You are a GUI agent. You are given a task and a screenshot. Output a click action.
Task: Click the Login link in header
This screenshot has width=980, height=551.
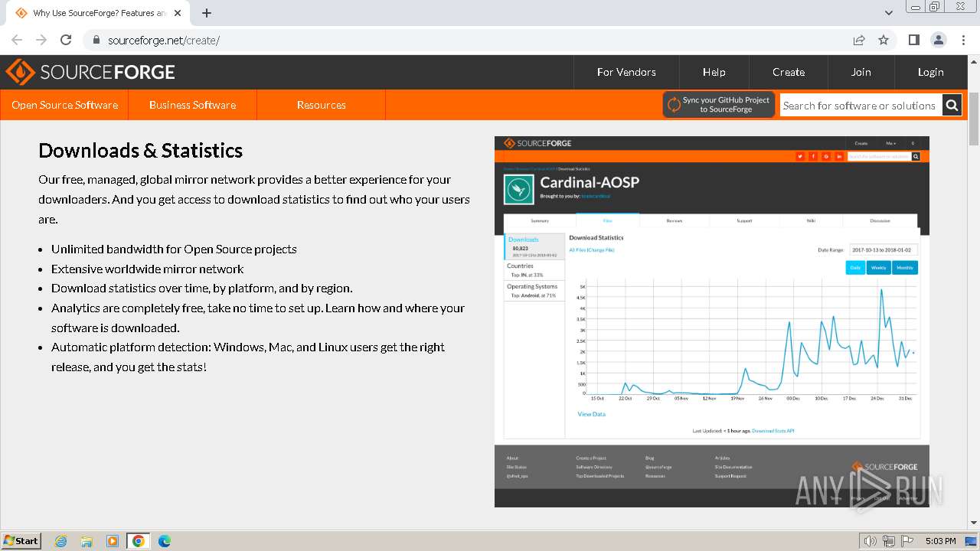pyautogui.click(x=931, y=72)
